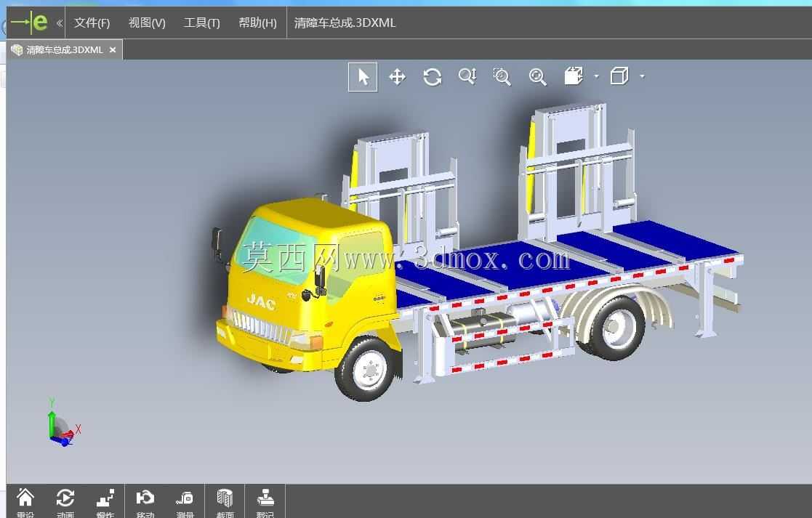Screen dimensions: 812x518
Task: Activate the pan move tool
Action: (x=397, y=77)
